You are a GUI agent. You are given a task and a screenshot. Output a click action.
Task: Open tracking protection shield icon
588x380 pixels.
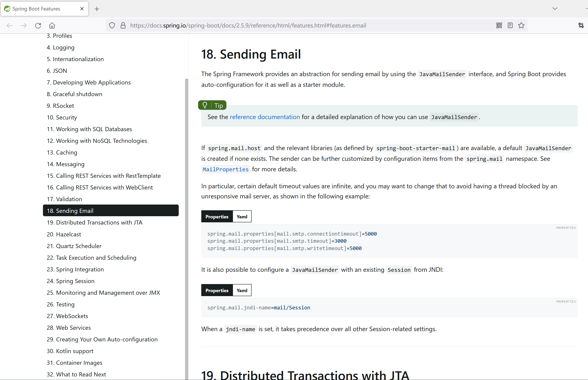click(112, 25)
